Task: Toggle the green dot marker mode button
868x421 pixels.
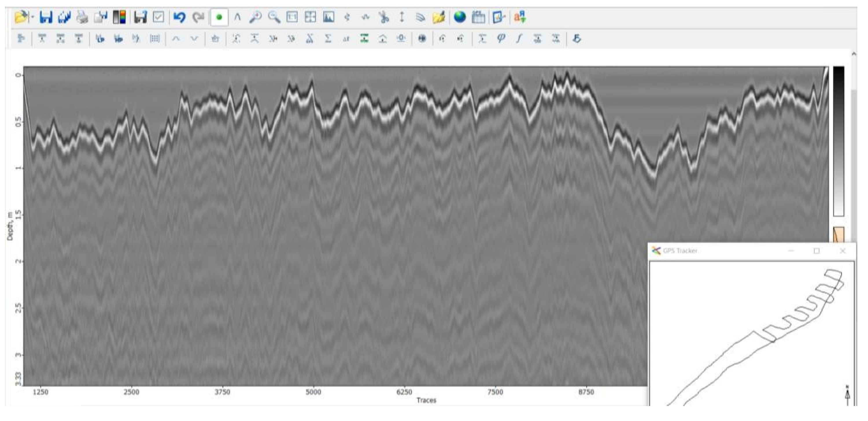Action: [x=219, y=17]
